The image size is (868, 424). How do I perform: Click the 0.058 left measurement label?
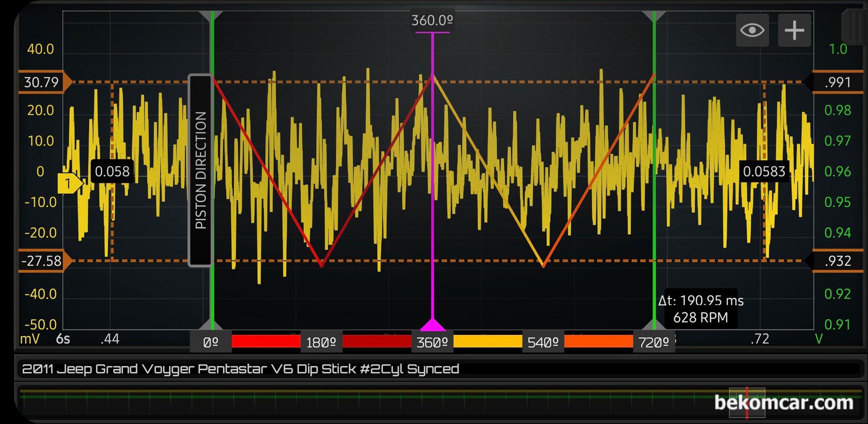point(112,172)
